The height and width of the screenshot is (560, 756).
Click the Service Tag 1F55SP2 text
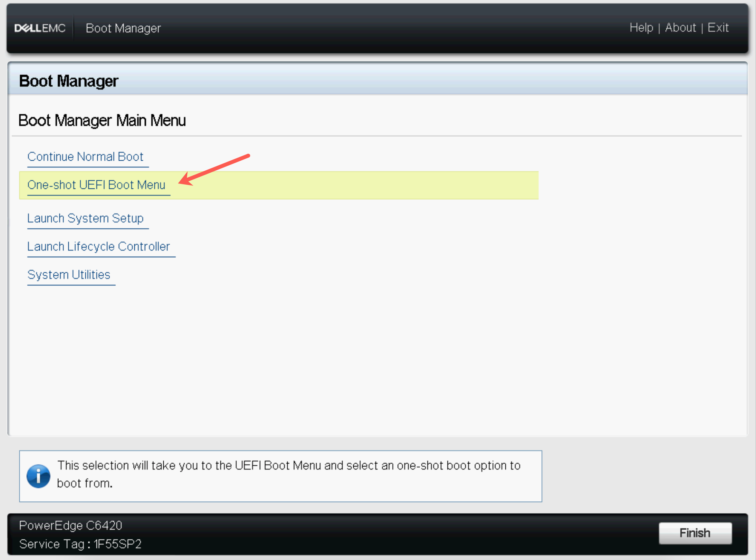[x=80, y=544]
